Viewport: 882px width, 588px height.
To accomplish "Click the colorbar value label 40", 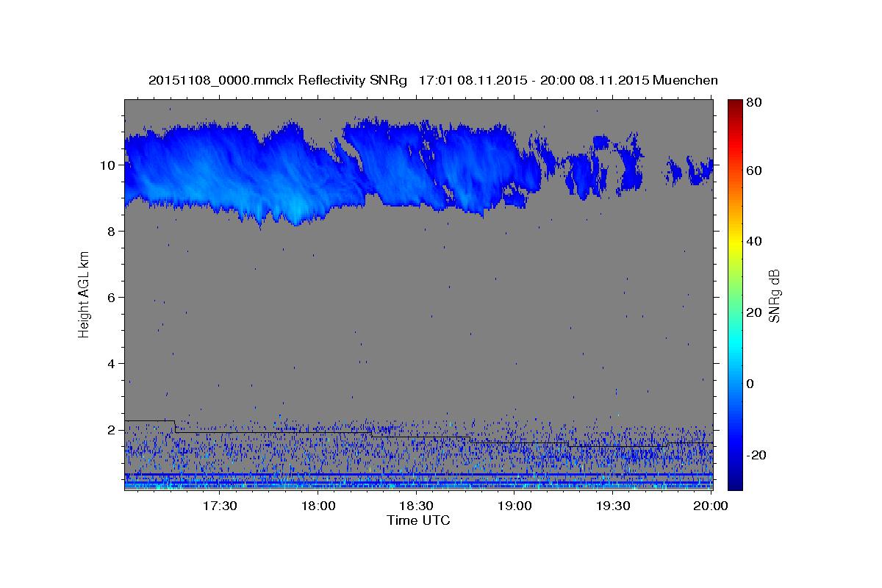I will tap(753, 241).
